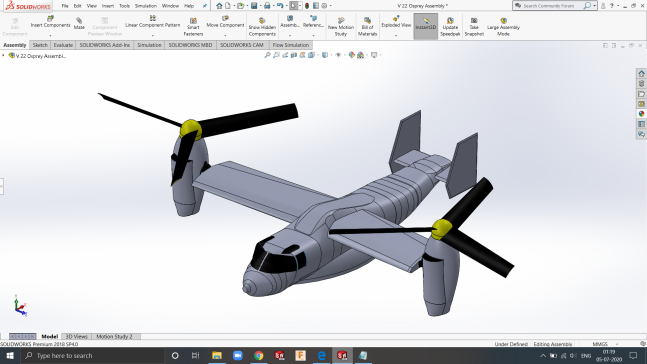Image resolution: width=647 pixels, height=364 pixels.
Task: Toggle Large Assembly Mode
Action: (503, 27)
